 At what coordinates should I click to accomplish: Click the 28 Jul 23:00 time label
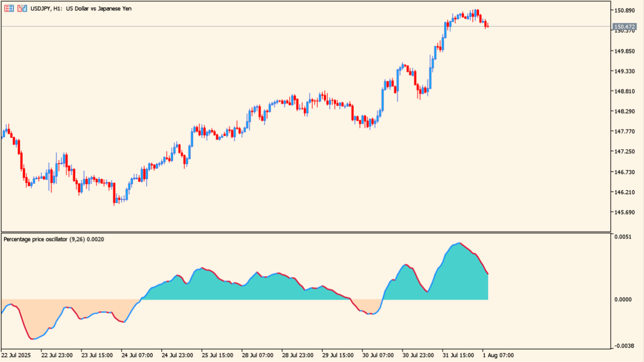[x=297, y=355]
